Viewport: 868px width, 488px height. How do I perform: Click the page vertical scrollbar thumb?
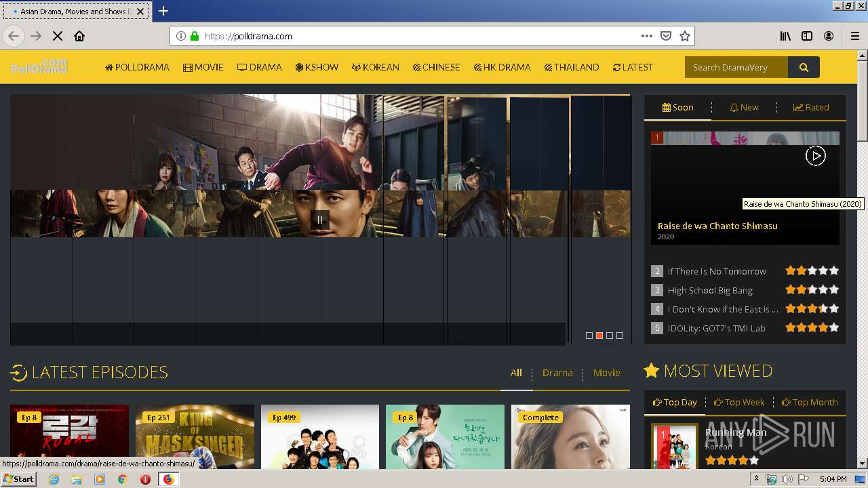pos(862,102)
